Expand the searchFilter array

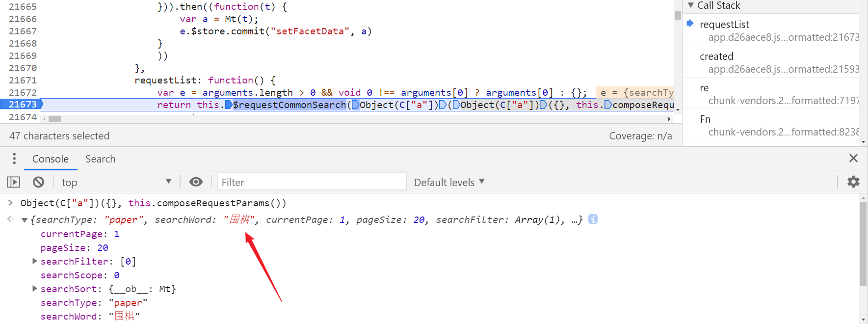pos(35,261)
